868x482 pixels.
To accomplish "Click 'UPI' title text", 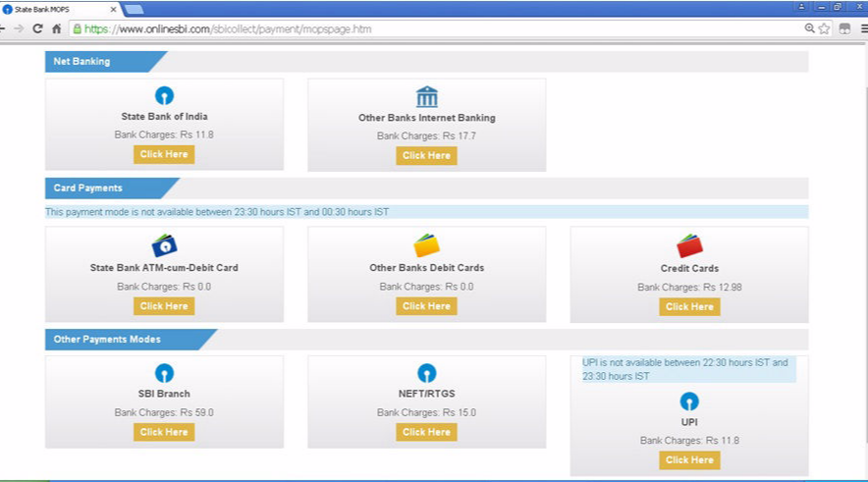I will [689, 422].
